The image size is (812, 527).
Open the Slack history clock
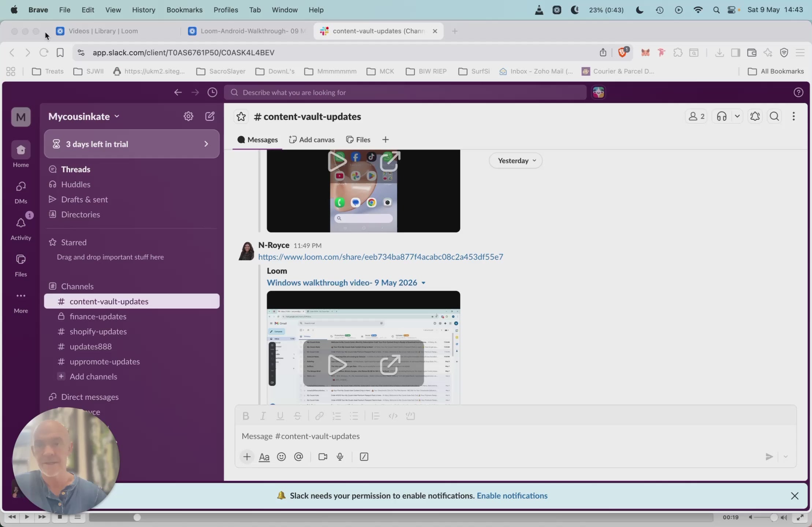pyautogui.click(x=212, y=93)
